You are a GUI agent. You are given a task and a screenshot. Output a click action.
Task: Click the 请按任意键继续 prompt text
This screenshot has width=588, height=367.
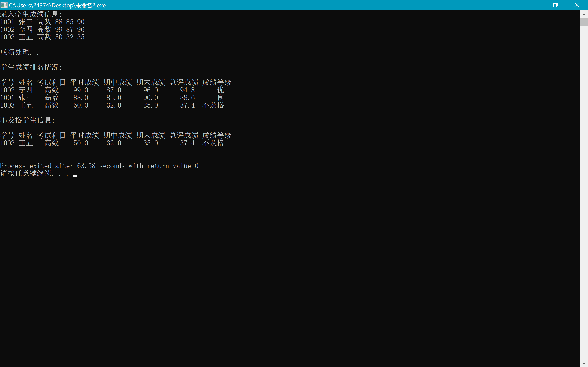27,173
